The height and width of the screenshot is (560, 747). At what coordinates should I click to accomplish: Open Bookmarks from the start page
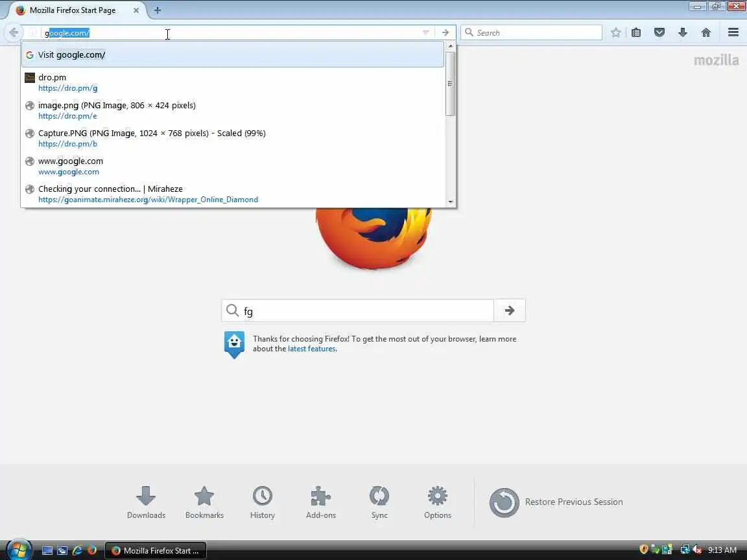[x=204, y=502]
